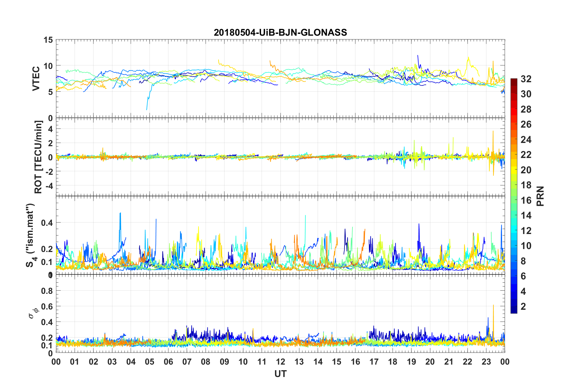The image size is (561, 392).
Task: Click ROT axis tick label -2
Action: (49, 172)
